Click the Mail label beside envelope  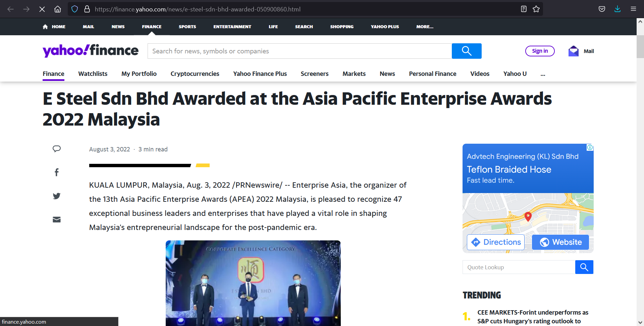click(589, 51)
